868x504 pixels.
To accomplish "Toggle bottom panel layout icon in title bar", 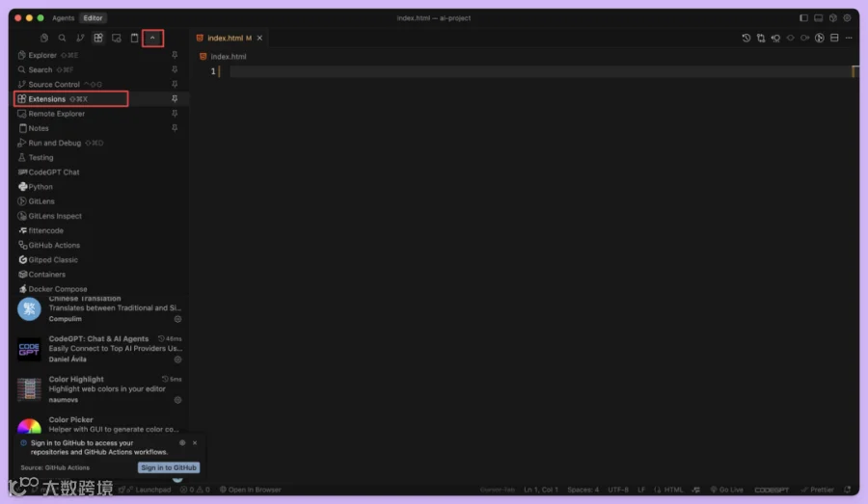I will pos(818,18).
